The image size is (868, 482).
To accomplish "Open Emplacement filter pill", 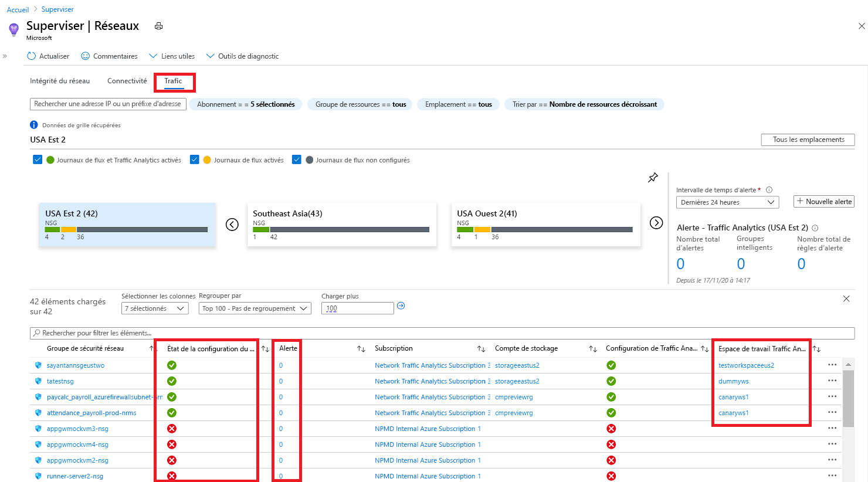I will 459,104.
